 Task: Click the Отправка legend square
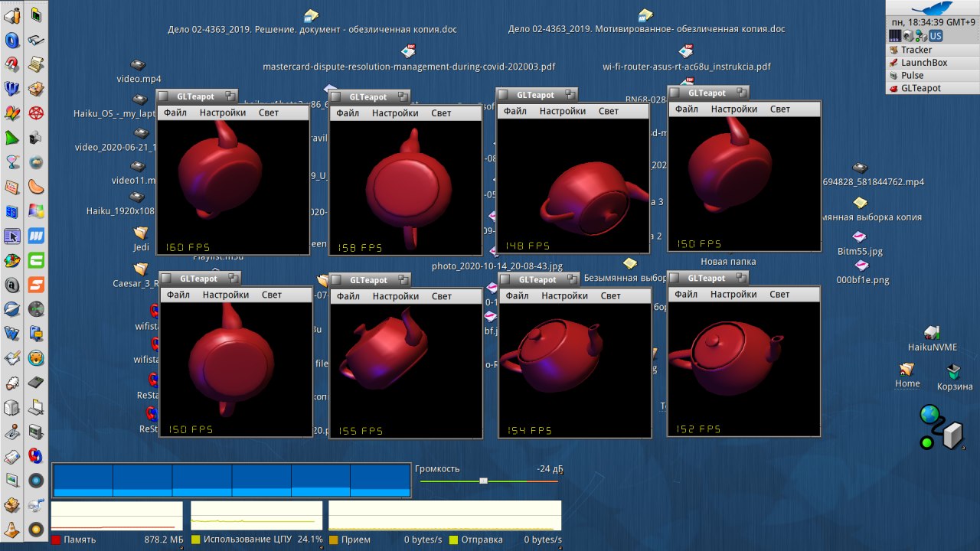click(x=453, y=540)
